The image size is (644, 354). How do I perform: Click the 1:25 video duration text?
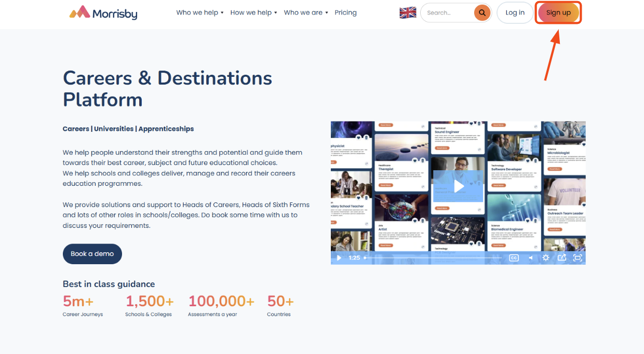click(x=354, y=257)
